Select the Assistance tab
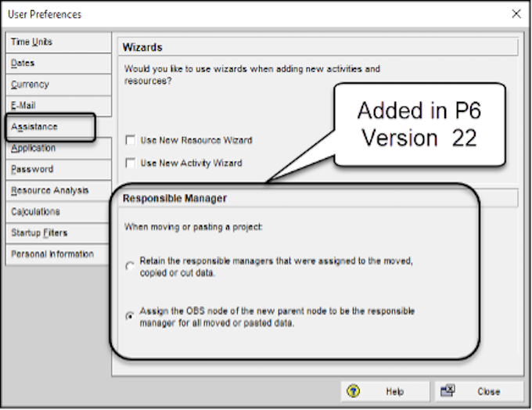This screenshot has height=410, width=532. (50, 127)
